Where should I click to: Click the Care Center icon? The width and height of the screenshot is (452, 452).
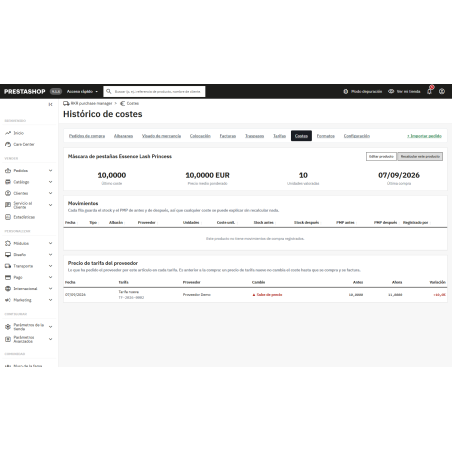click(x=8, y=144)
